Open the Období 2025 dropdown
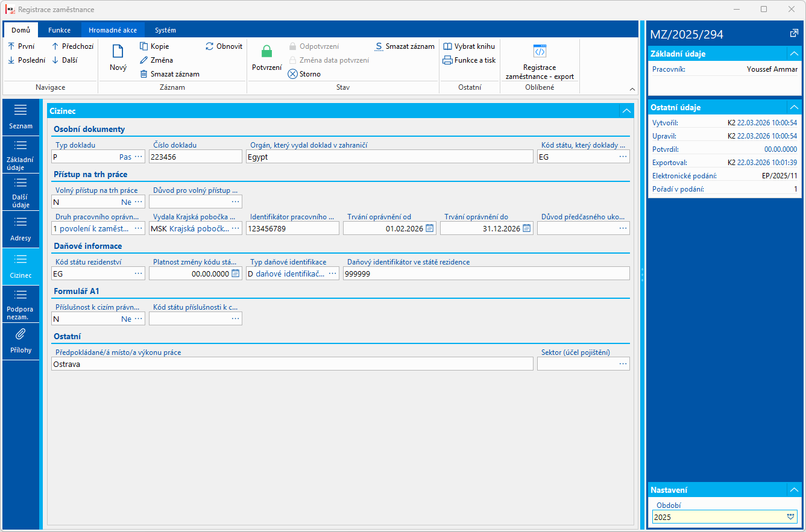 tap(790, 517)
